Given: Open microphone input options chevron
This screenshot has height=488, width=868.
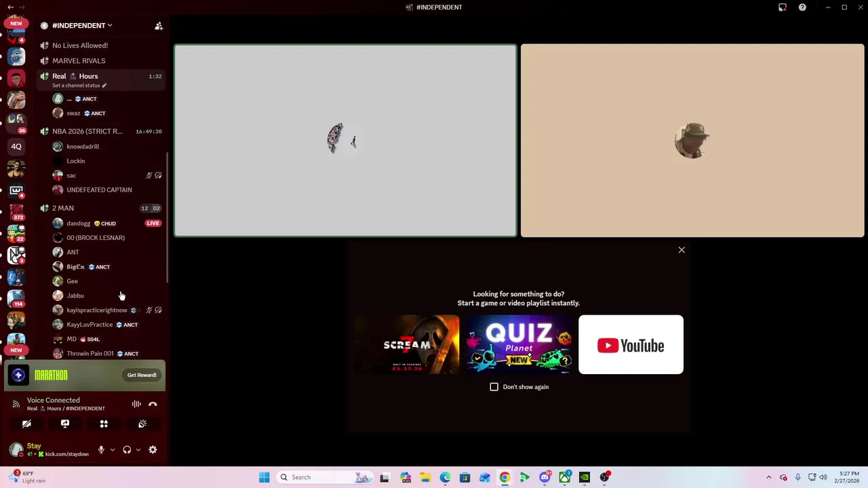Looking at the screenshot, I should point(113,449).
